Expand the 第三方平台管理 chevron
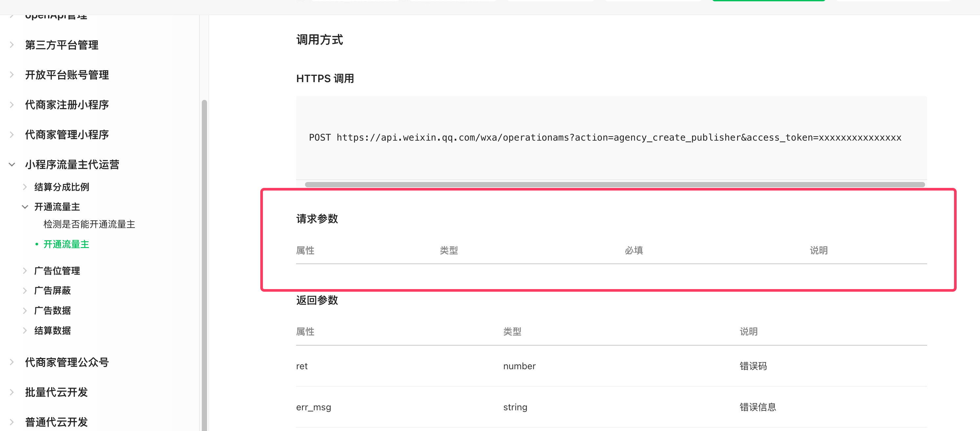Image resolution: width=980 pixels, height=431 pixels. click(12, 45)
